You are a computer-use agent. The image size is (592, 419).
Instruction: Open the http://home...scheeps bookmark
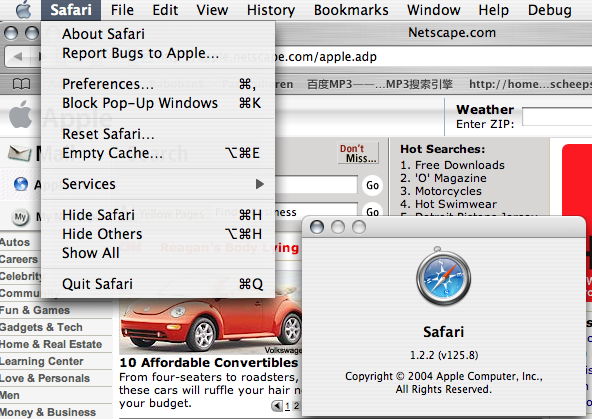(x=530, y=84)
